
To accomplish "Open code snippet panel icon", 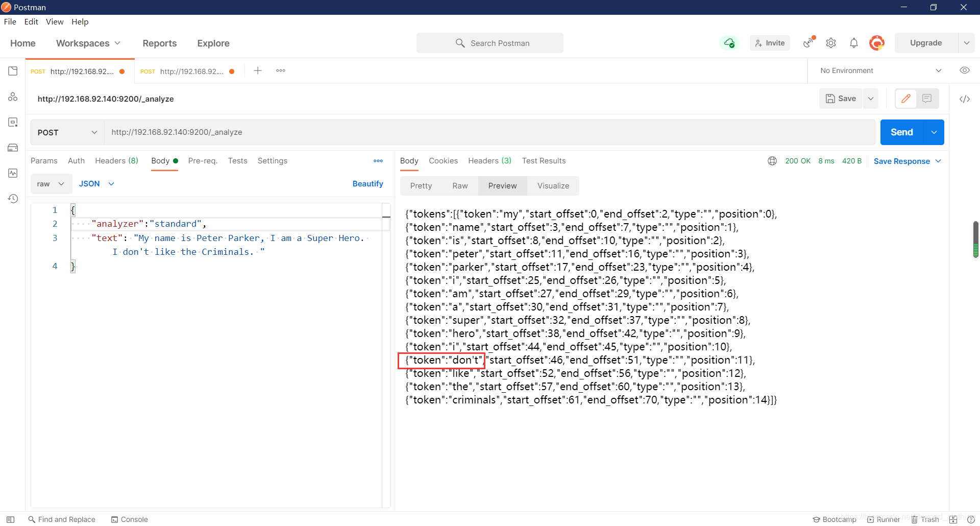I will (965, 99).
